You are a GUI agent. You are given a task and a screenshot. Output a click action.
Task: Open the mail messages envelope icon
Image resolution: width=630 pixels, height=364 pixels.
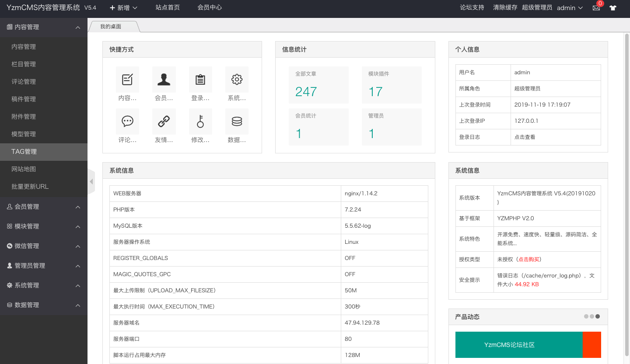(596, 8)
